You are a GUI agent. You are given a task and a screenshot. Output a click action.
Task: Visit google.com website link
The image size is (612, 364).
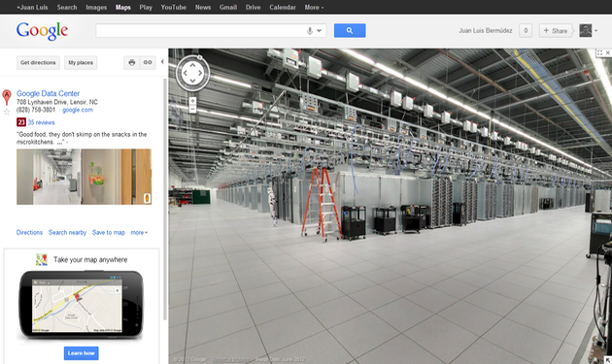pyautogui.click(x=78, y=110)
